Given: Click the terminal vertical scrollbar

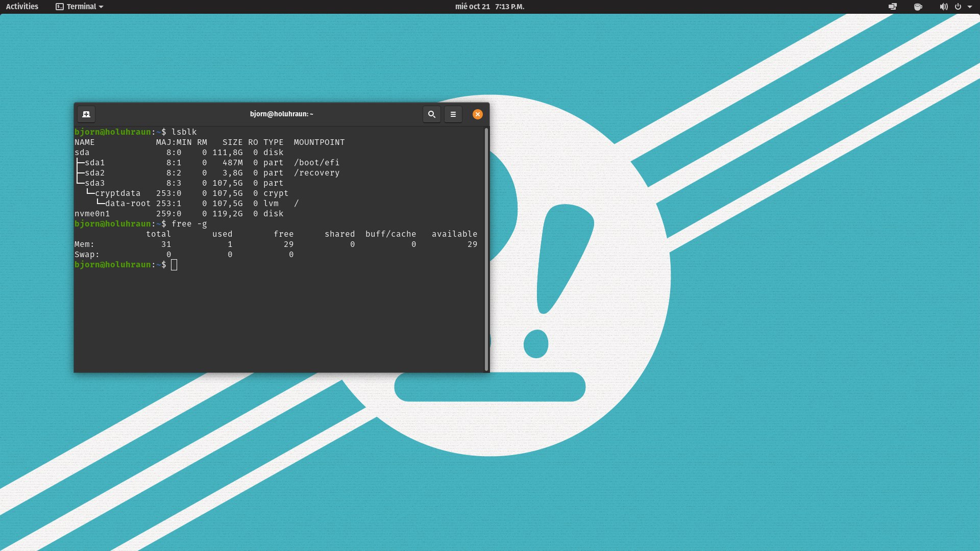Looking at the screenshot, I should point(486,249).
